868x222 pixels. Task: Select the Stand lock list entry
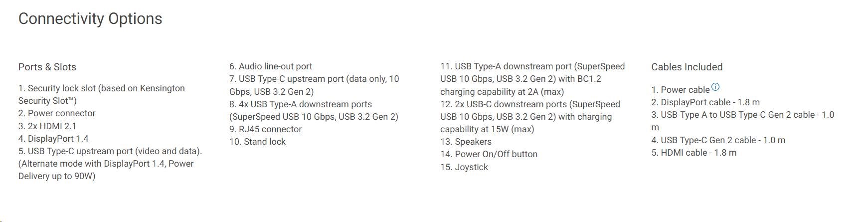(257, 142)
